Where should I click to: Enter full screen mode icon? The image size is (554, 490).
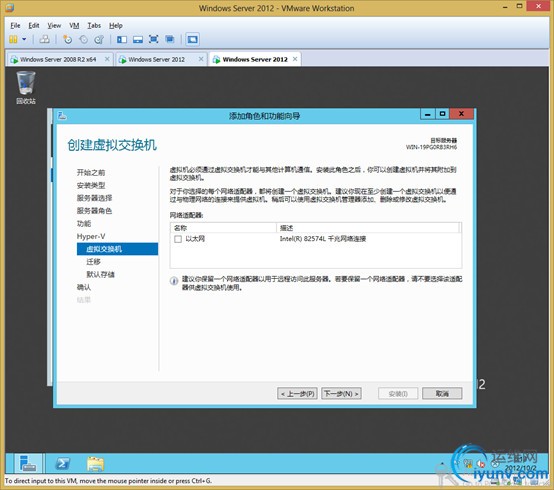[x=154, y=39]
